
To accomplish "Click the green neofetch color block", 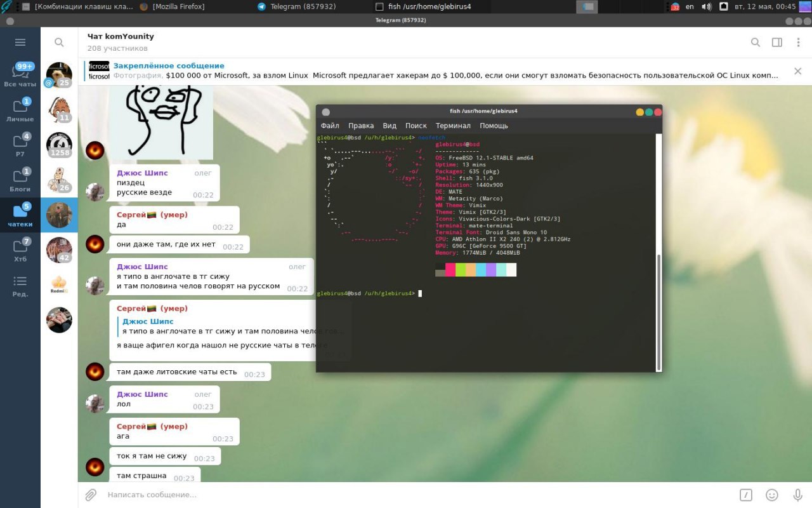I will [x=461, y=270].
